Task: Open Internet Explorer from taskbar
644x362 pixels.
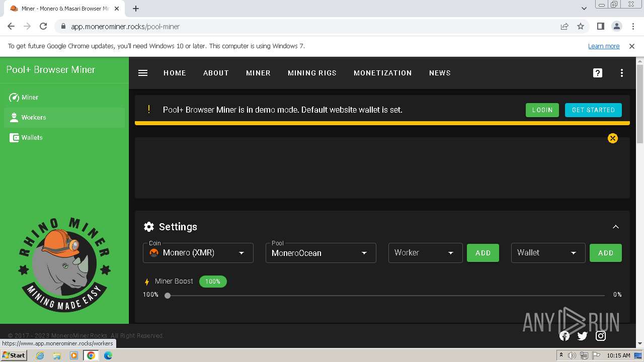Action: (40, 355)
